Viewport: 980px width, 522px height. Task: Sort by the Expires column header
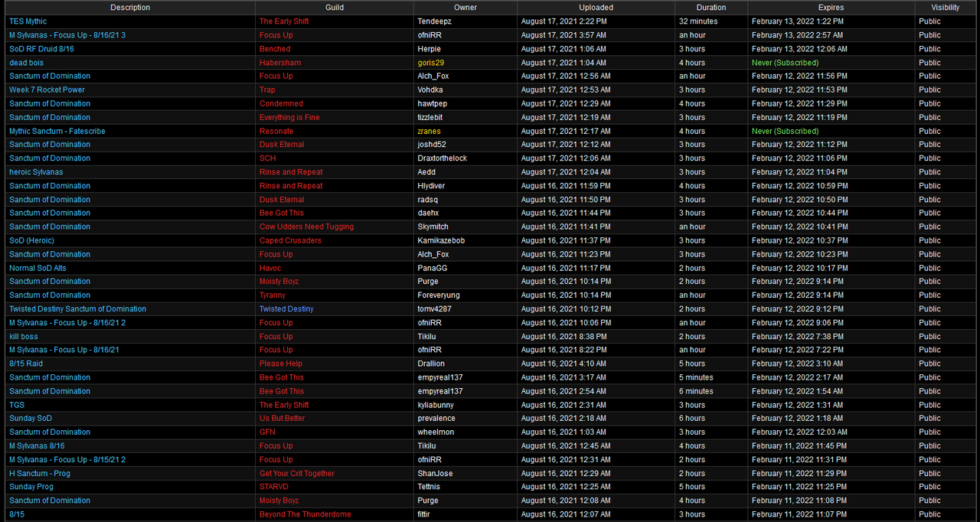(x=831, y=8)
